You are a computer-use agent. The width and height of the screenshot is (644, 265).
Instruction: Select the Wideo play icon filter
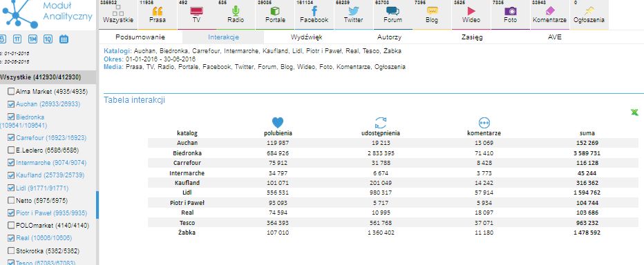click(471, 14)
